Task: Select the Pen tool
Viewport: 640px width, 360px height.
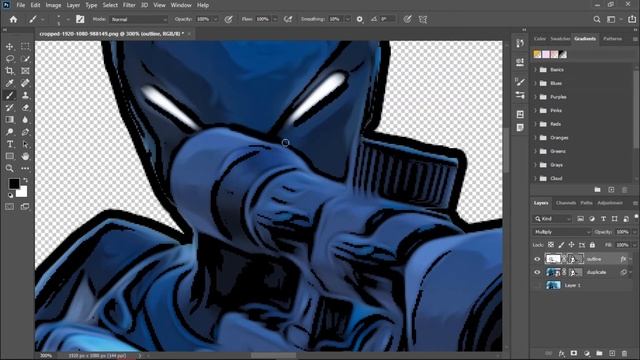Action: point(25,132)
